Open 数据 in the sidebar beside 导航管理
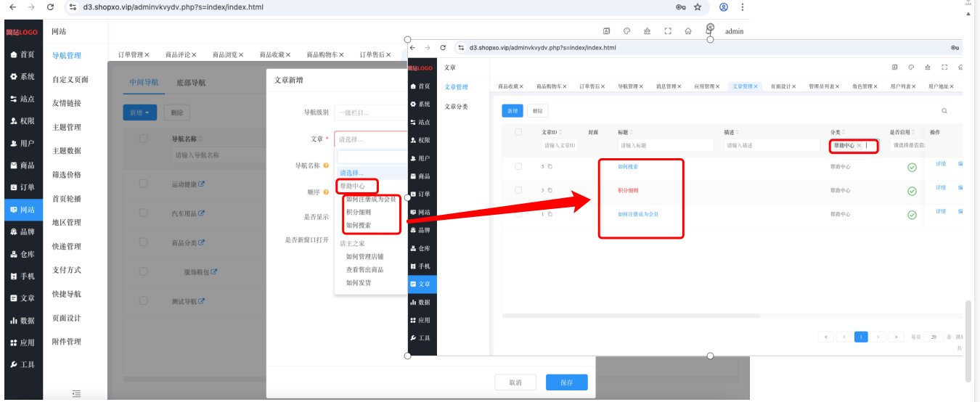Image resolution: width=980 pixels, height=402 pixels. 22,320
